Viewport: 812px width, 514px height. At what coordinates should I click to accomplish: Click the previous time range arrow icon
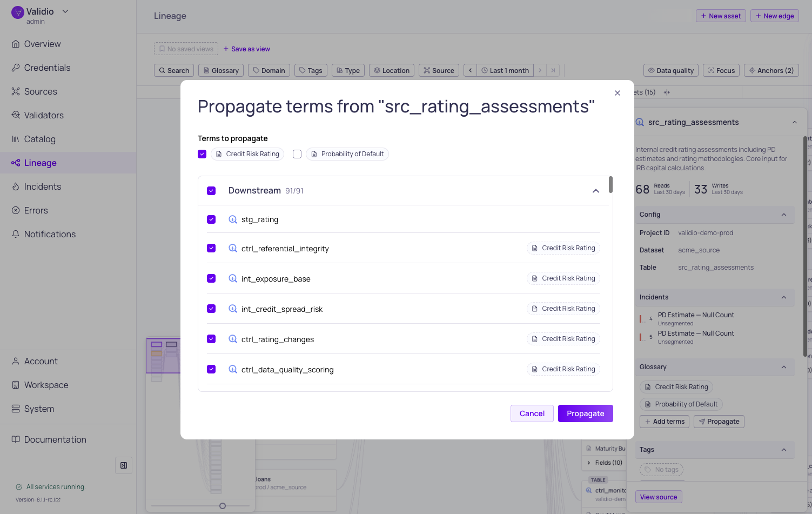470,70
